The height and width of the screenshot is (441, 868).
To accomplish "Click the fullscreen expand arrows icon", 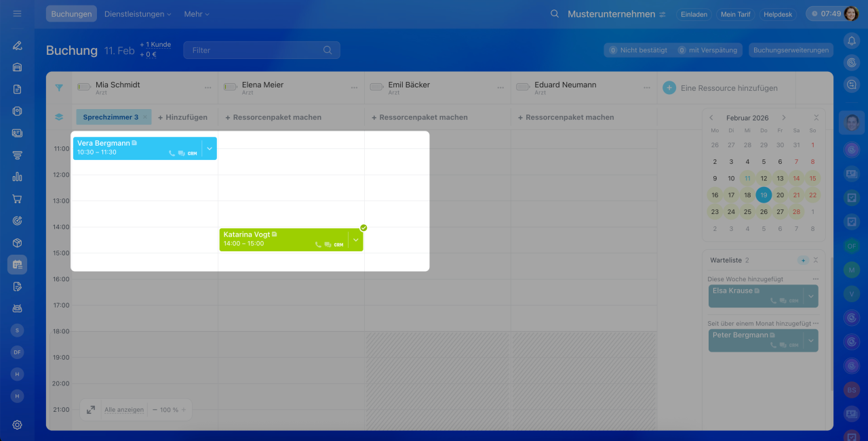I will pos(91,410).
